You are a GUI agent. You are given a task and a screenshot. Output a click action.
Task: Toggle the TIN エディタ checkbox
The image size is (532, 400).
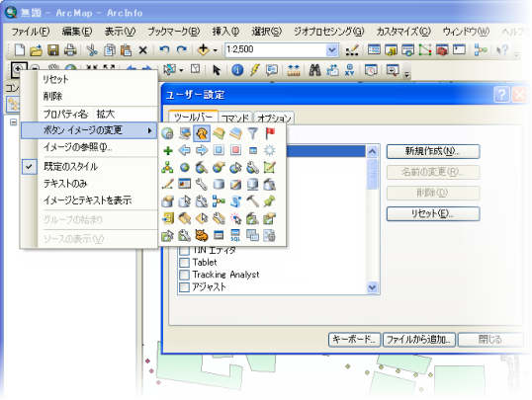point(184,251)
